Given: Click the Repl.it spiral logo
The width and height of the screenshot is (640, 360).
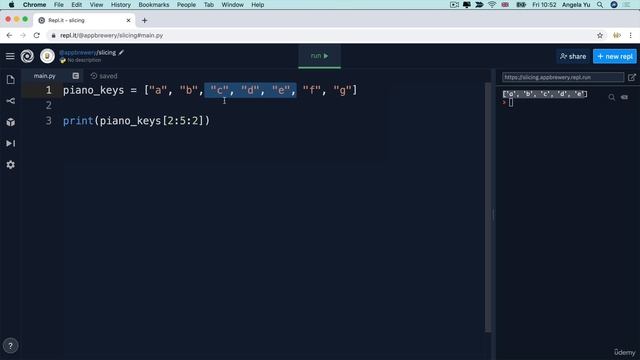Looking at the screenshot, I should point(27,56).
